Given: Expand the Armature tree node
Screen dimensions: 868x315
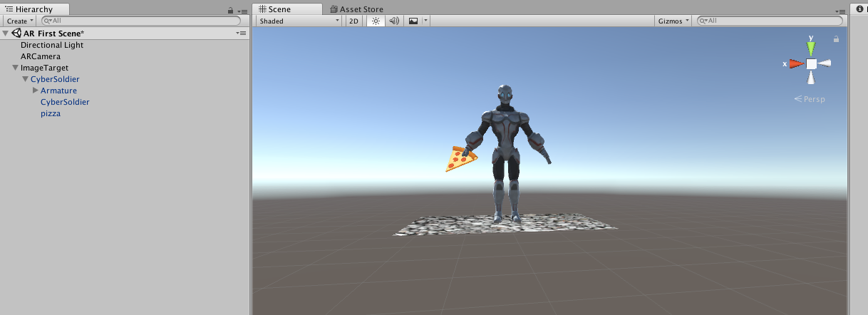Looking at the screenshot, I should pyautogui.click(x=36, y=91).
